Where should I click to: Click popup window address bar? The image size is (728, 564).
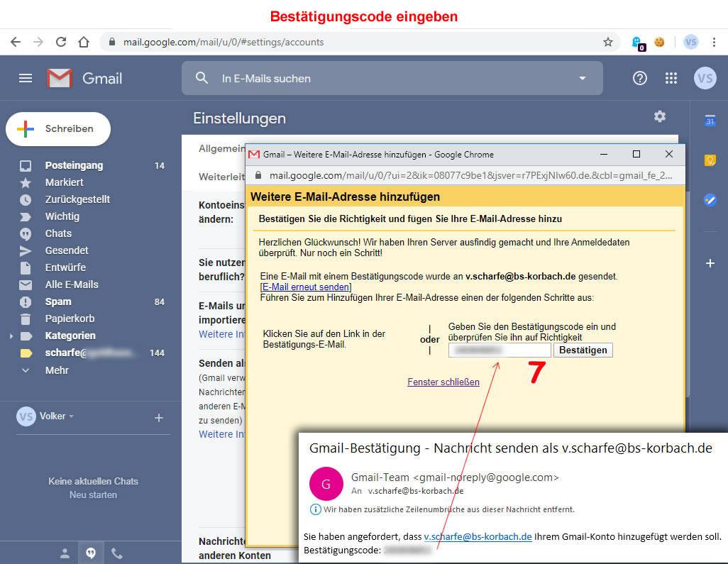[470, 175]
